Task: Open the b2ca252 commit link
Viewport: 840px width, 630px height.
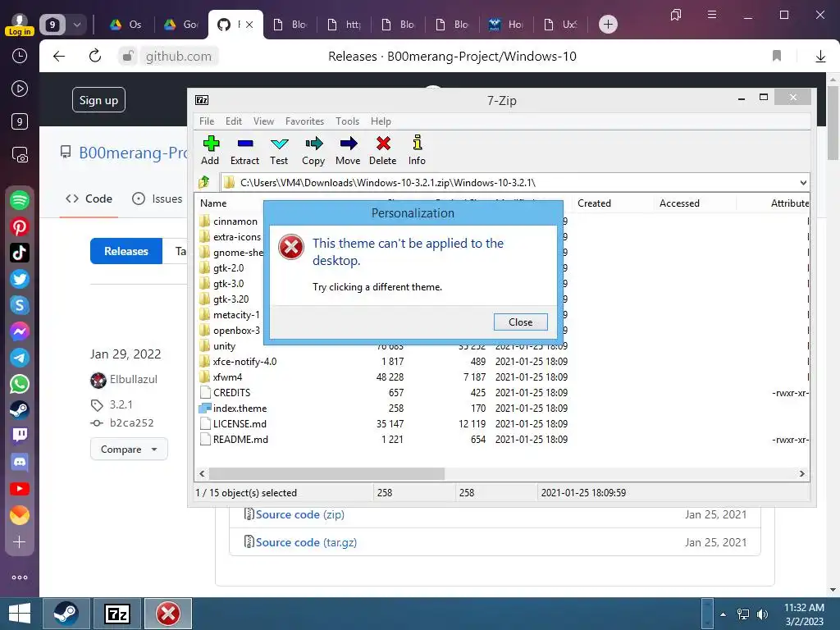Action: click(x=132, y=422)
